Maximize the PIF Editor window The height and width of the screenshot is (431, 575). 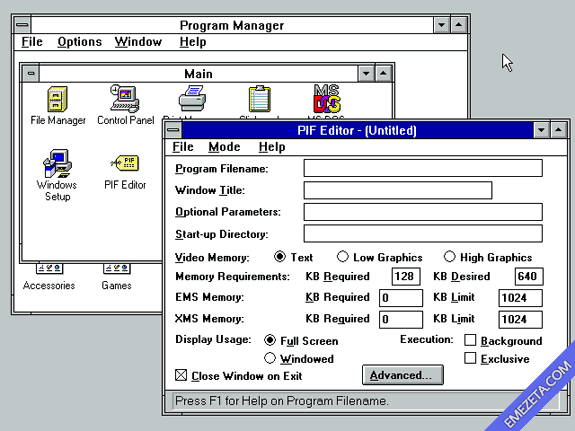[x=558, y=130]
